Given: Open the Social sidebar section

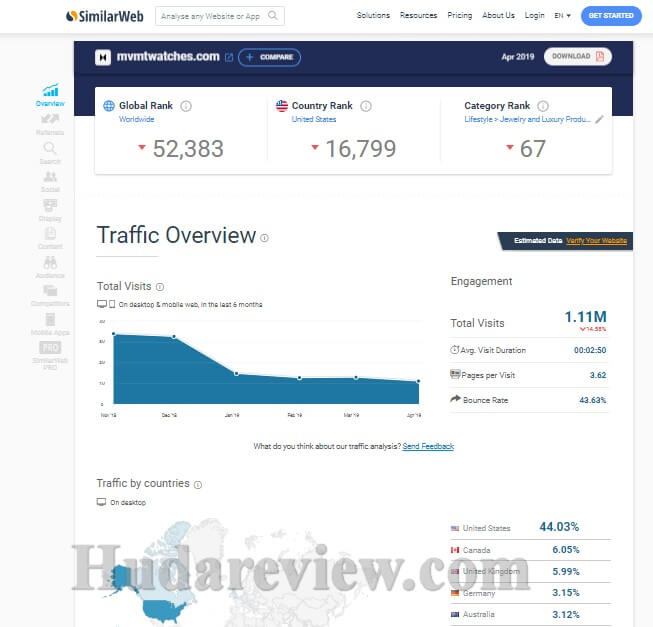Looking at the screenshot, I should 50,182.
